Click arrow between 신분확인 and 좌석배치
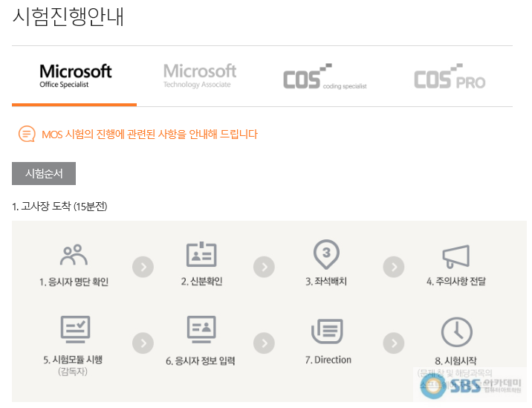The height and width of the screenshot is (408, 532). point(264,267)
